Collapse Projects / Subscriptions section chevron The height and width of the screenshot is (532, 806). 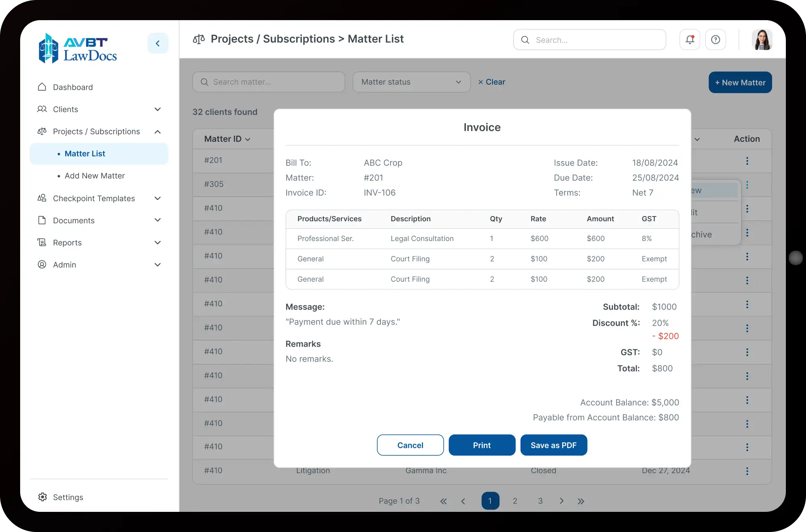[x=158, y=132]
